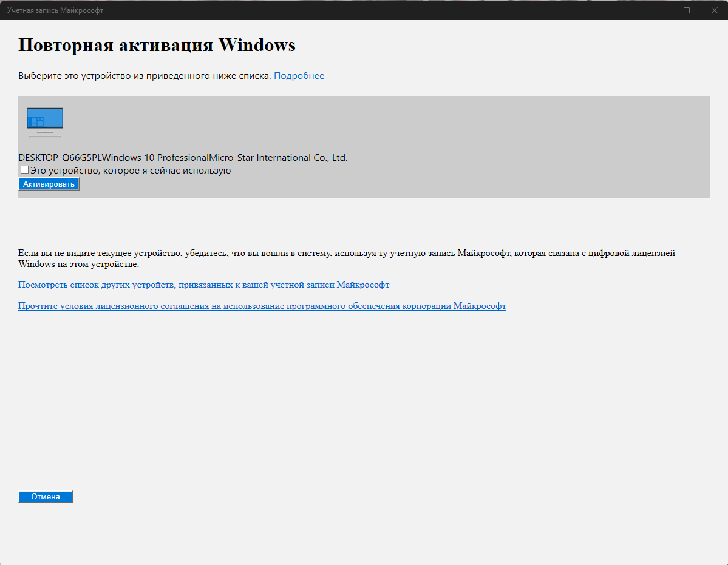Check 'Это устройство, которое я сейчас использую' box
728x565 pixels.
click(25, 170)
